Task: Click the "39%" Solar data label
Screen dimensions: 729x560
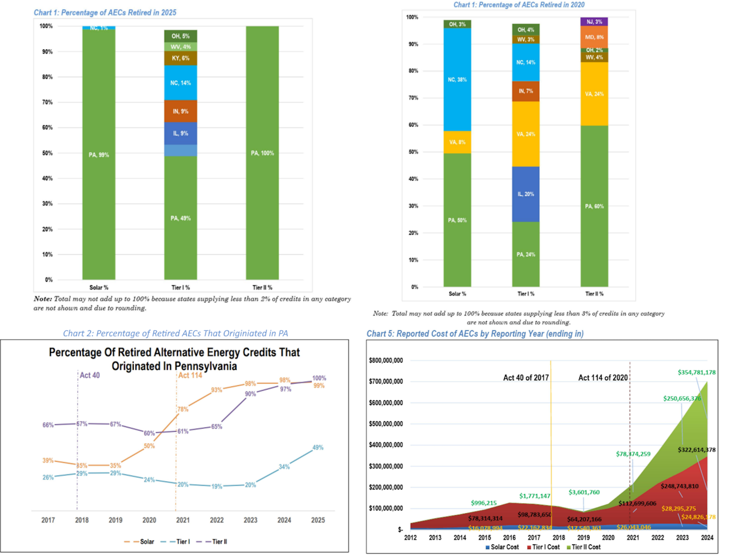Action: point(48,460)
